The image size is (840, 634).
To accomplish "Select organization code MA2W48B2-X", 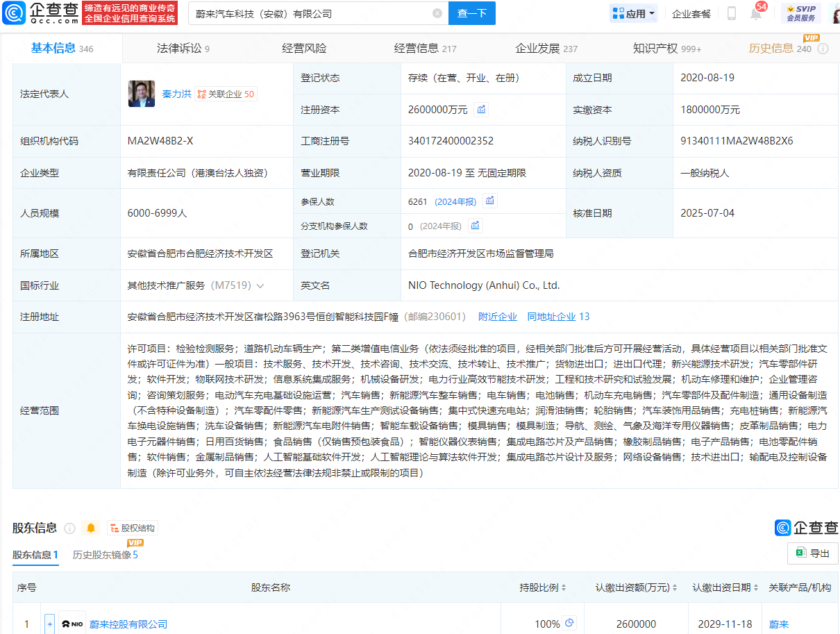I will (x=160, y=141).
